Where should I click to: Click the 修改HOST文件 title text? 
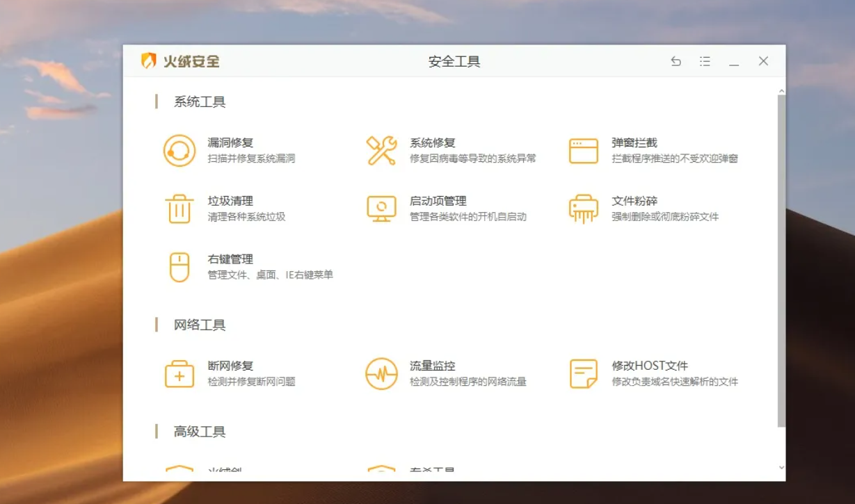tap(650, 366)
